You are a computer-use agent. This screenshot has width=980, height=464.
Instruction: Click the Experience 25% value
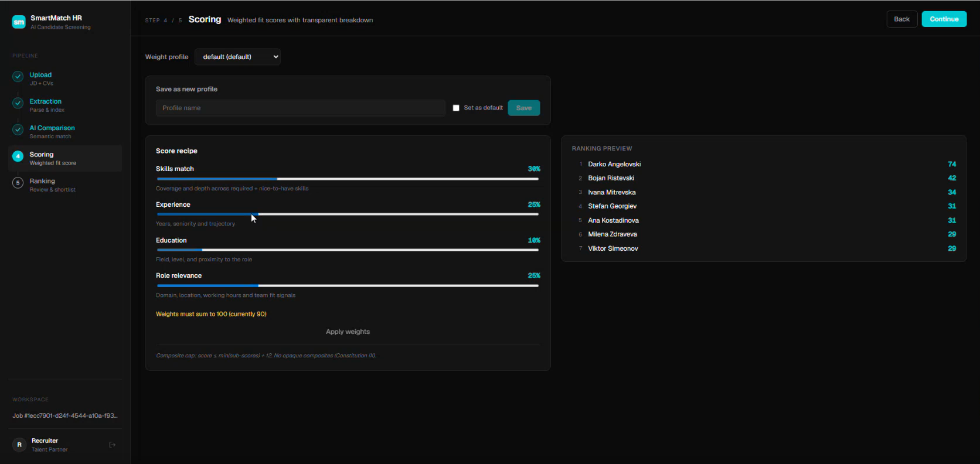(534, 204)
